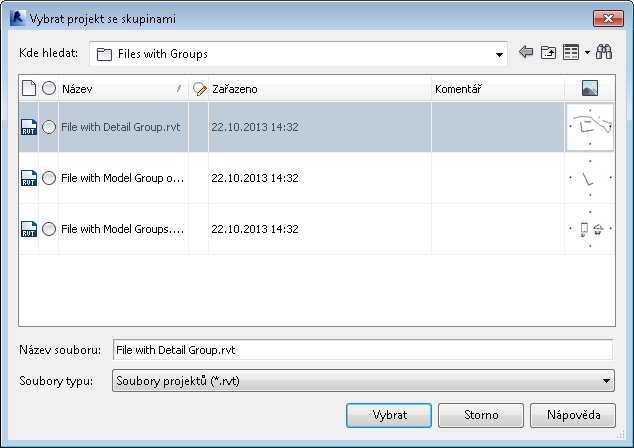
Task: Sort by Zařazeno column header
Action: point(320,89)
